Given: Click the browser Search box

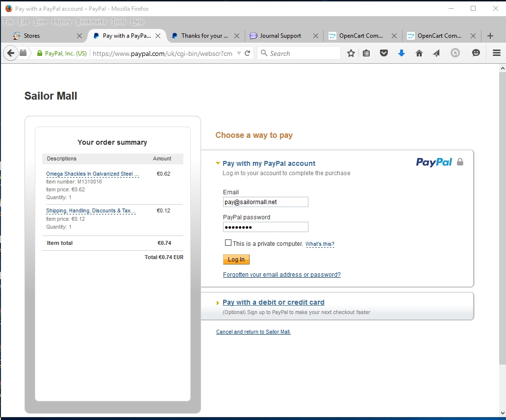Looking at the screenshot, I should (x=299, y=53).
